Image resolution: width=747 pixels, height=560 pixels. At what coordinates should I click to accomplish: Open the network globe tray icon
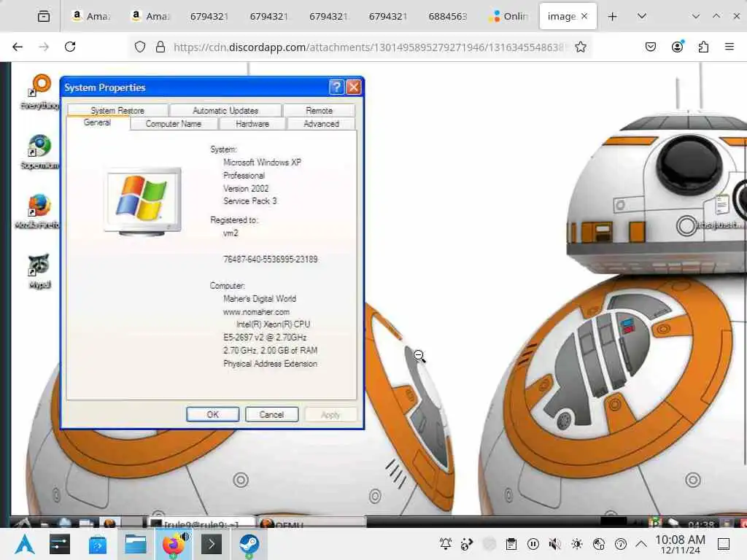click(599, 544)
